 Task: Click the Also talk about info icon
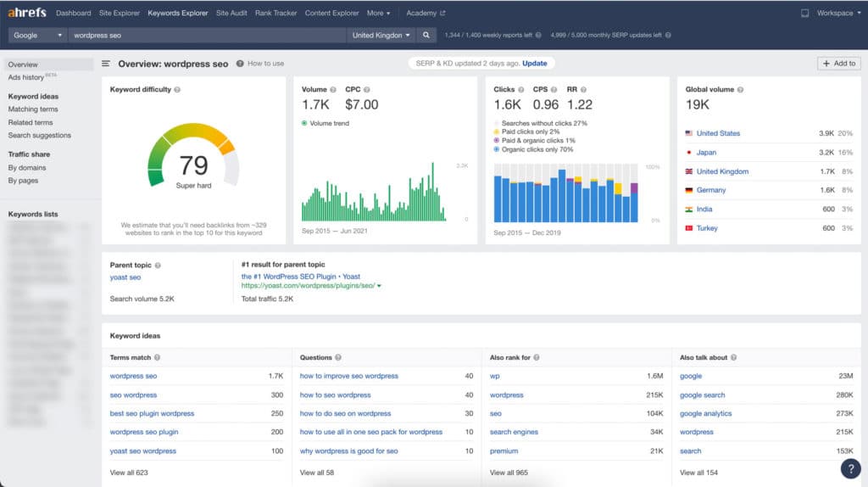click(x=733, y=358)
